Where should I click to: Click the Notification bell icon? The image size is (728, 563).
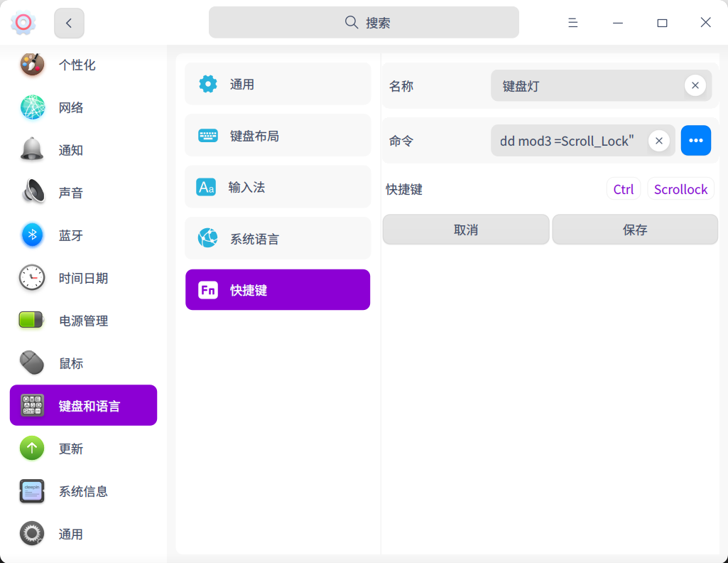32,150
